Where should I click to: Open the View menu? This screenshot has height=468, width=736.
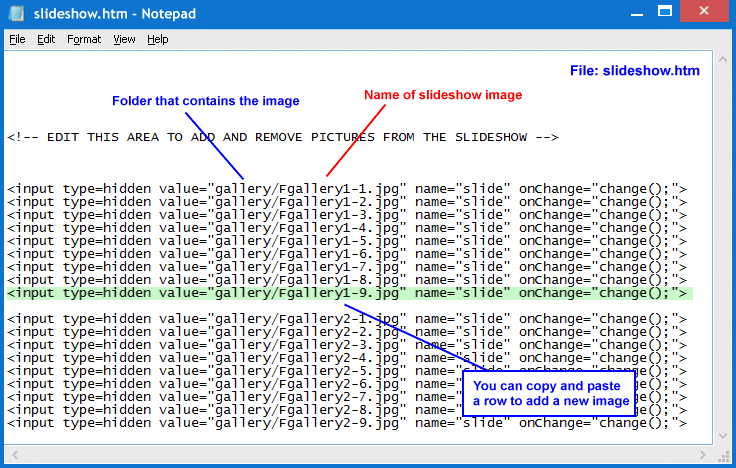point(124,39)
